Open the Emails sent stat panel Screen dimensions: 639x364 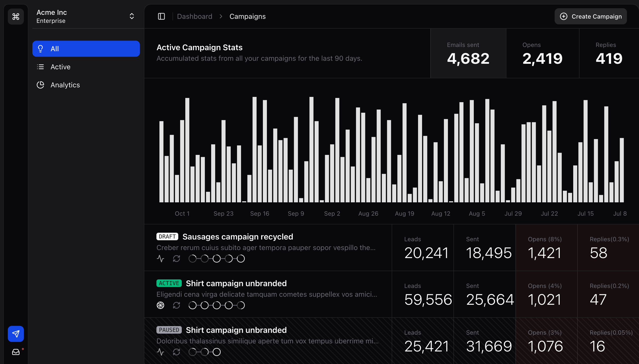coord(468,53)
